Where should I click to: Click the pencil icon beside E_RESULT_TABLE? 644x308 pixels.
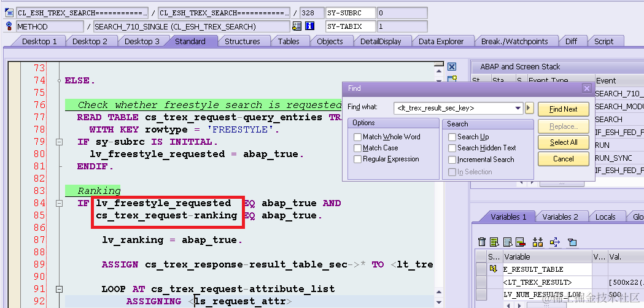494,269
